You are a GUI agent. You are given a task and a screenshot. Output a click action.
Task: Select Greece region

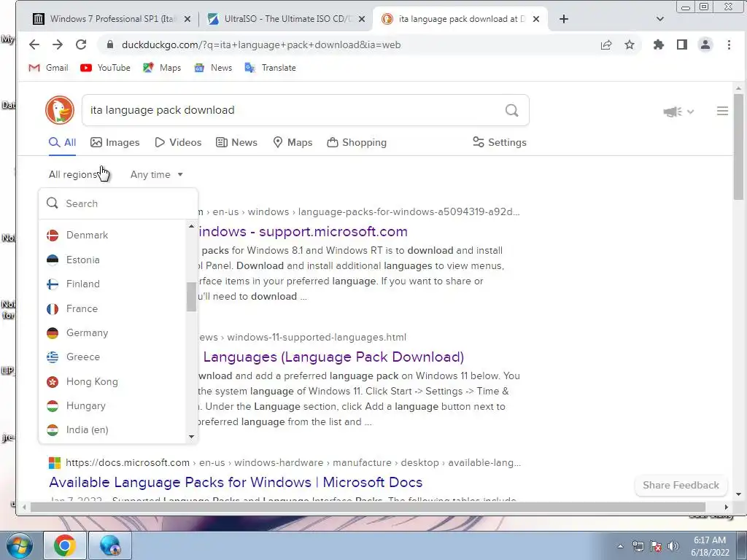(113, 357)
